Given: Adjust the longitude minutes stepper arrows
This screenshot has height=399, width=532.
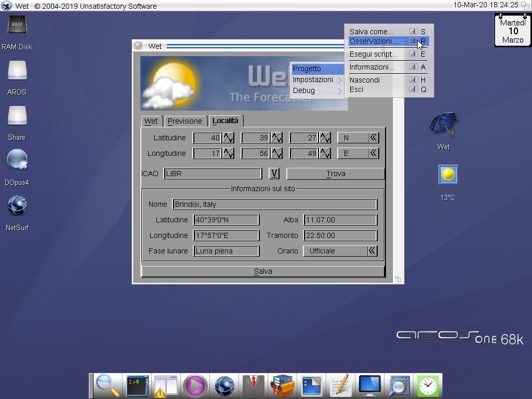Looking at the screenshot, I should (x=276, y=153).
